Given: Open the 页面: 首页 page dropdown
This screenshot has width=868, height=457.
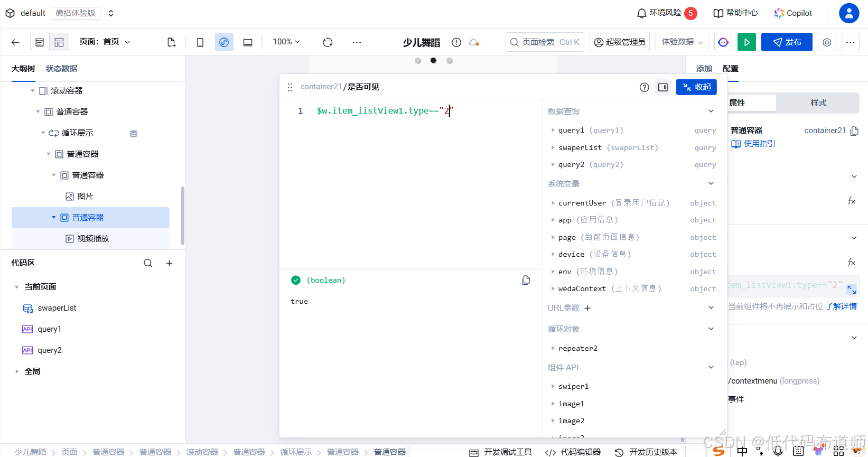Looking at the screenshot, I should coord(105,42).
